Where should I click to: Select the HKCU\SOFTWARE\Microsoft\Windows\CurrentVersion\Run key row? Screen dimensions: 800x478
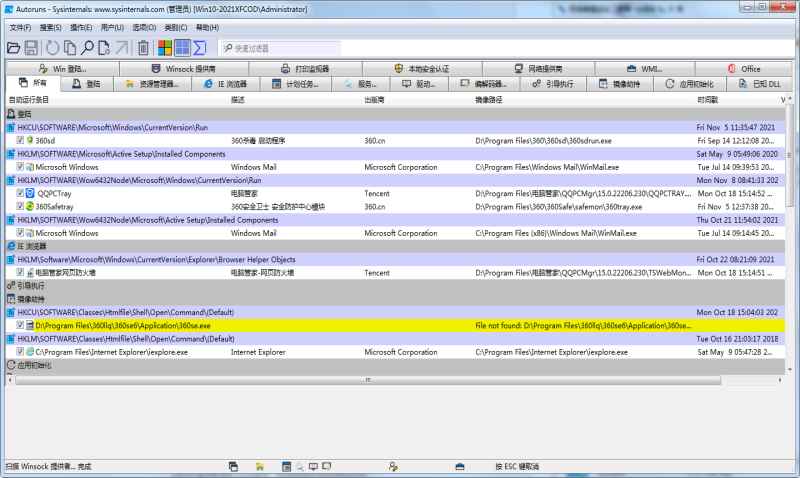395,128
